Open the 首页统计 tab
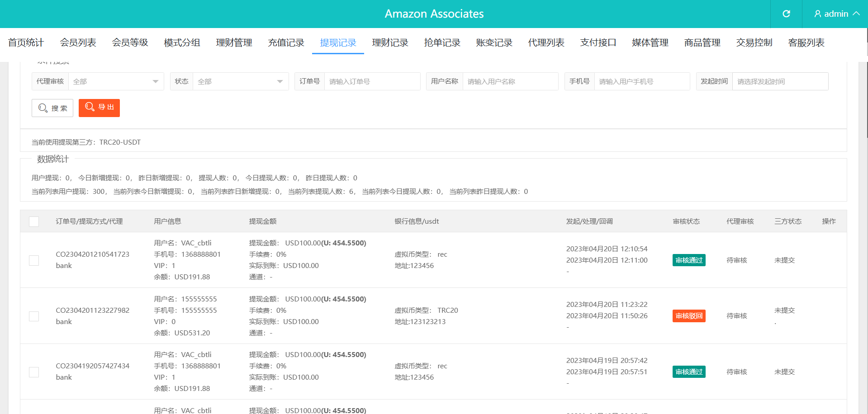This screenshot has width=868, height=414. tap(26, 42)
